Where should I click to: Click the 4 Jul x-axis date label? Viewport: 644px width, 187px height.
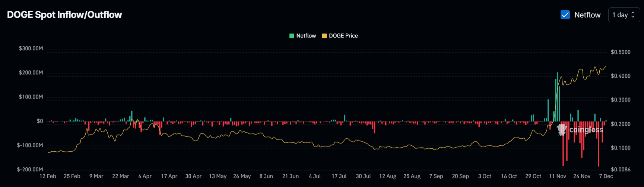click(x=315, y=176)
